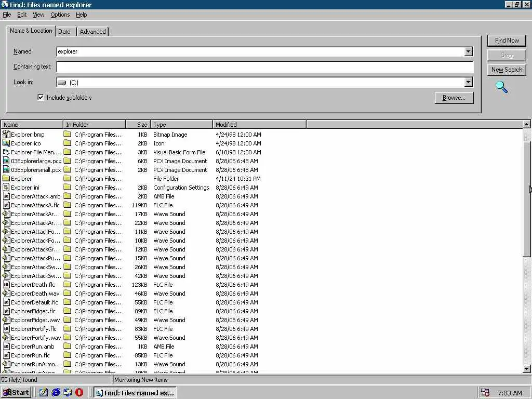Click the 6/18/98 12:00 AM modified date

click(x=238, y=152)
